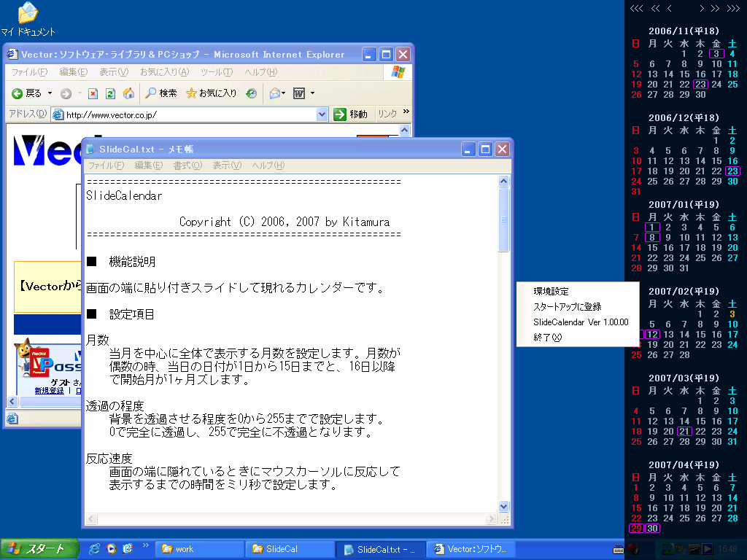The width and height of the screenshot is (747, 560).
Task: Open the ファイル(F) menu in Internet Explorer
Action: (x=29, y=72)
